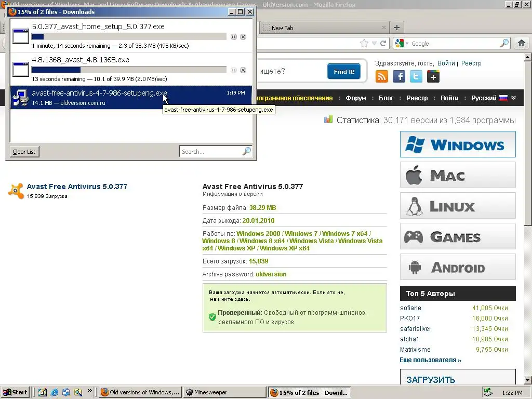532x399 pixels.
Task: Click the statistics chart icon
Action: (x=328, y=119)
